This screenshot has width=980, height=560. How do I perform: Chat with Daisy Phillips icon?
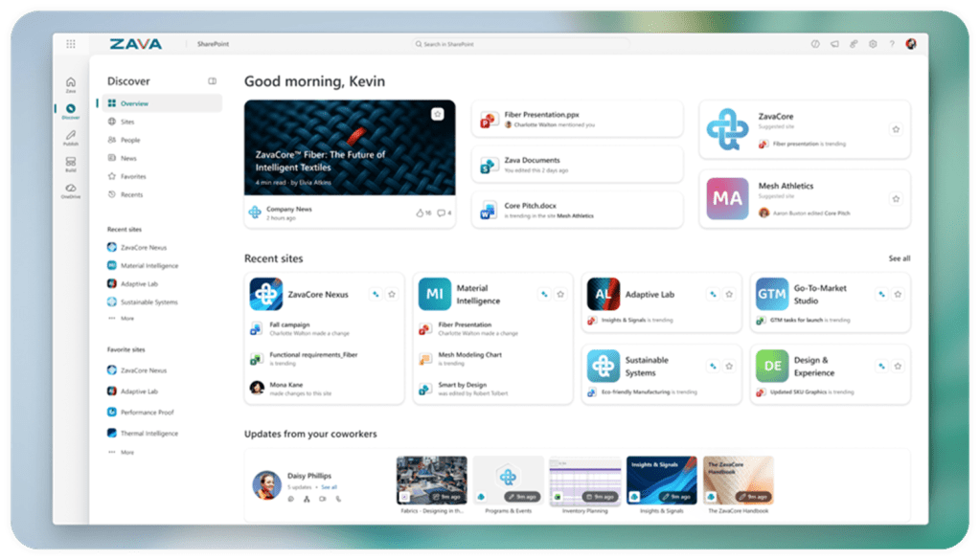coord(290,499)
